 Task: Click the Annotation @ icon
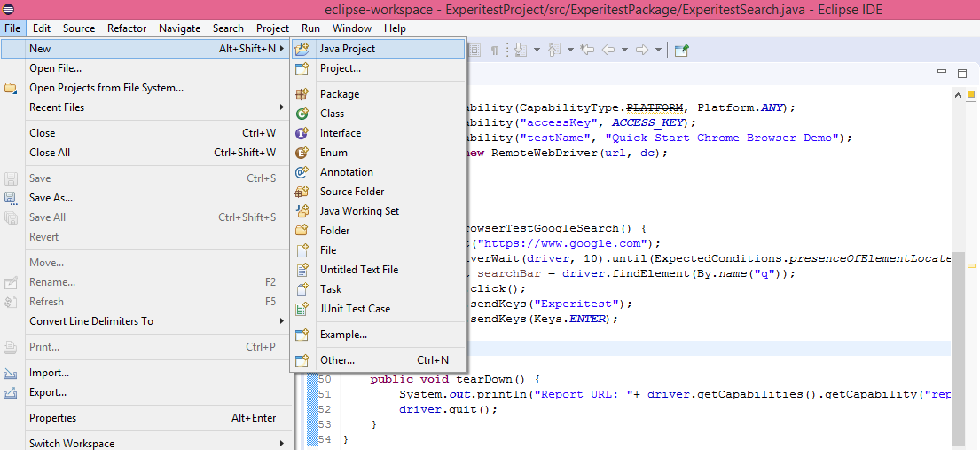(x=302, y=172)
